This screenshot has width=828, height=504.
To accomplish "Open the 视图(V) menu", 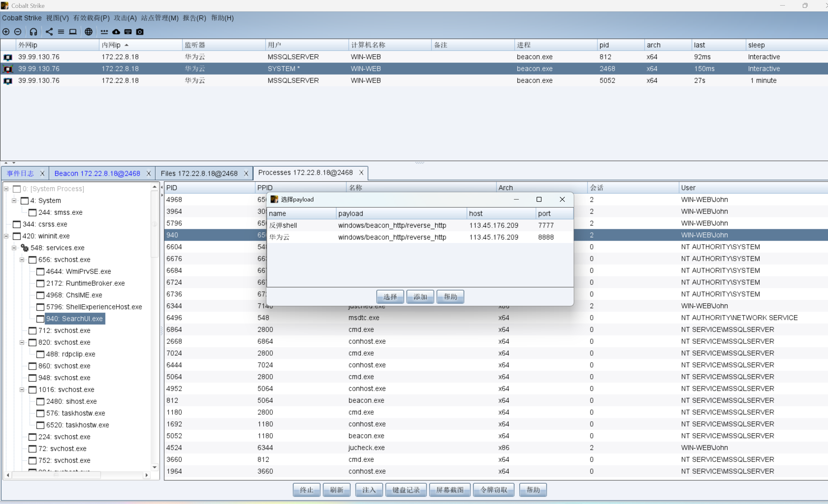I will tap(57, 18).
